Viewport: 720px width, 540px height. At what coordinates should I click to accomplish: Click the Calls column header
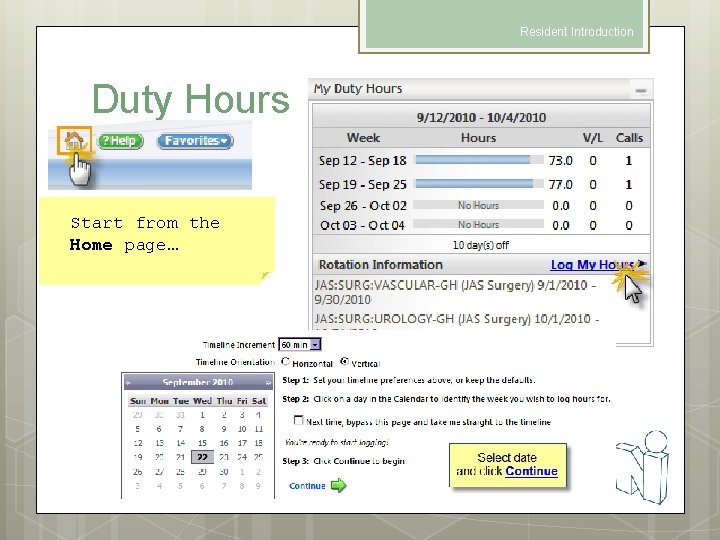[629, 138]
